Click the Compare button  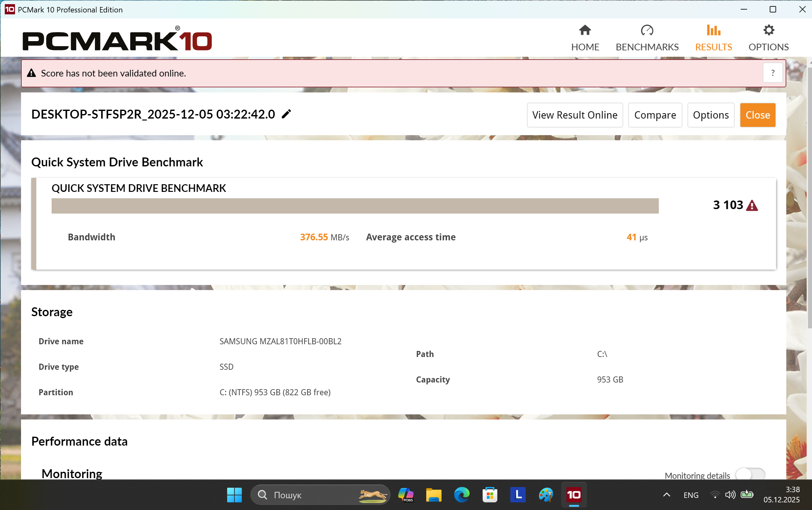click(655, 115)
